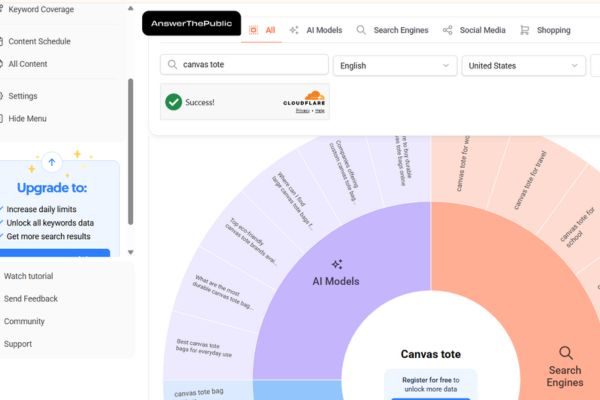The width and height of the screenshot is (600, 400).
Task: Click the blue upgrade button
Action: pos(55,253)
